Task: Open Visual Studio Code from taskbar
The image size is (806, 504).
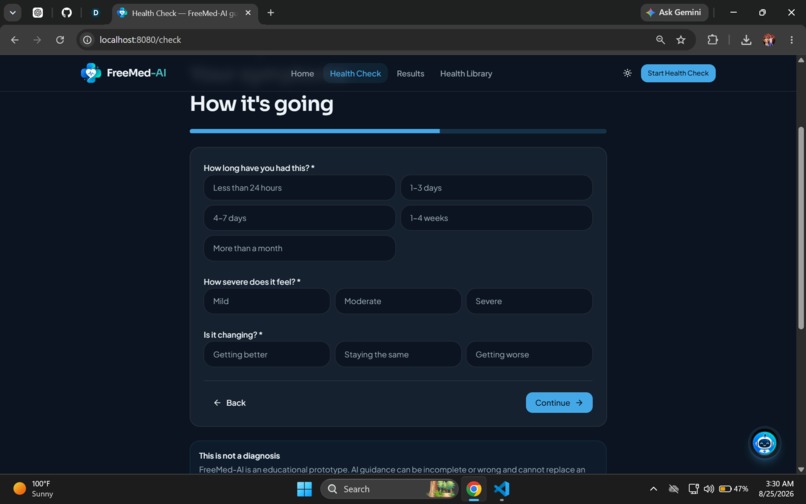Action: pyautogui.click(x=501, y=489)
